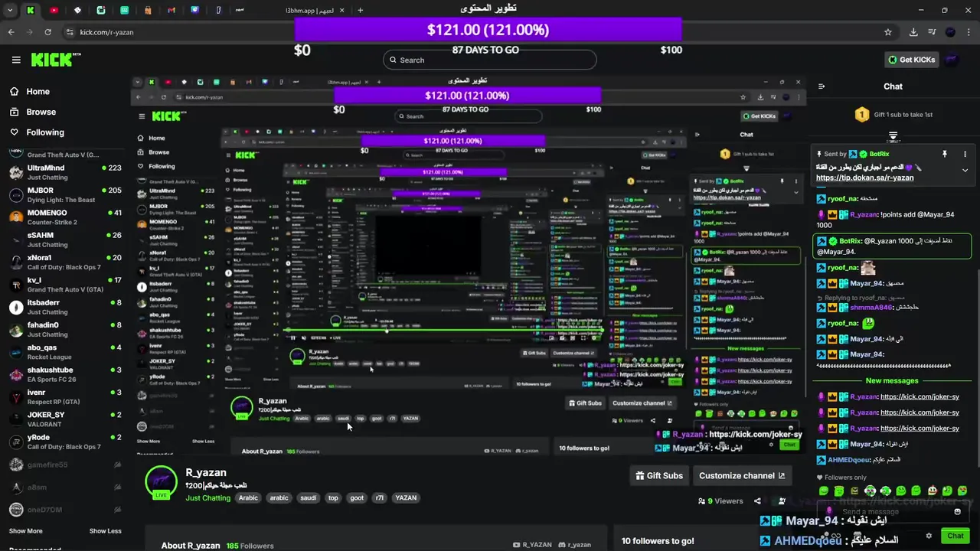Click the green KICK logo
This screenshot has width=980, height=551.
point(51,60)
